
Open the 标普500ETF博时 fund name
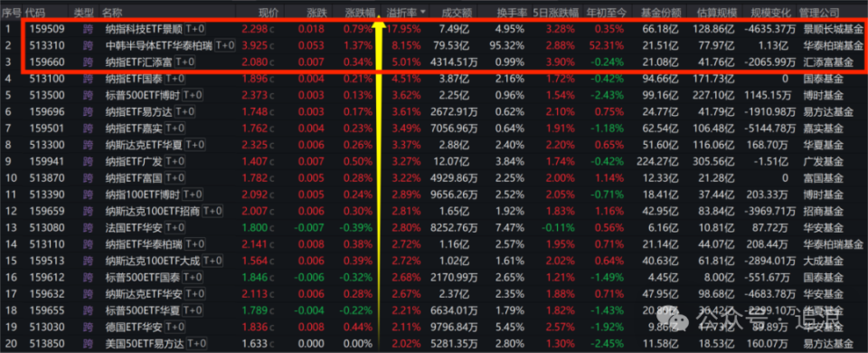coord(142,95)
